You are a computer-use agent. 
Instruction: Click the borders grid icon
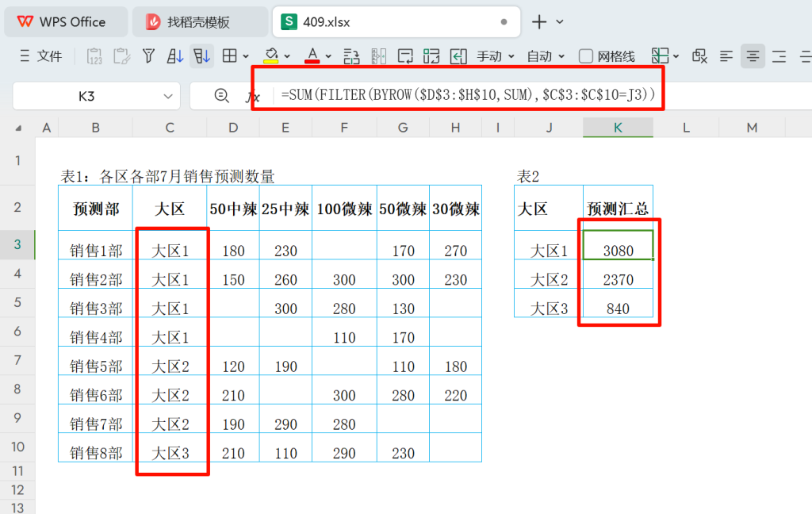[x=229, y=56]
